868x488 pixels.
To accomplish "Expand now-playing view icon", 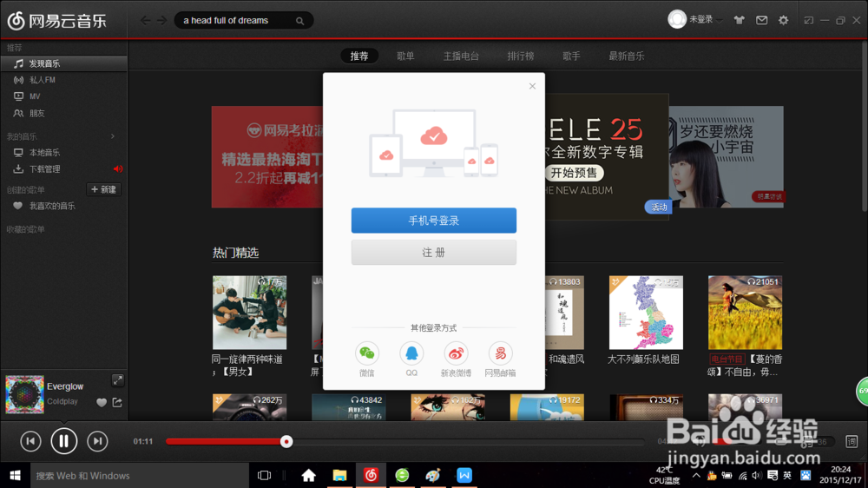I will coord(118,380).
